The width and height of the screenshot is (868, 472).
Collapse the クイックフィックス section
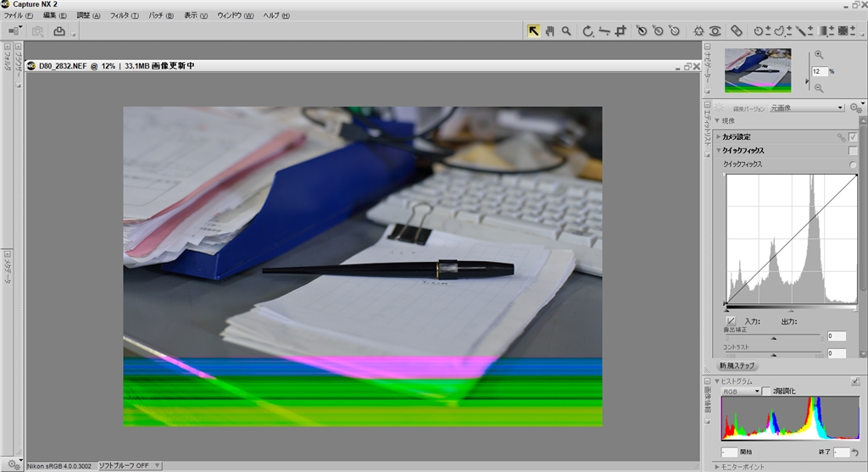(x=719, y=151)
